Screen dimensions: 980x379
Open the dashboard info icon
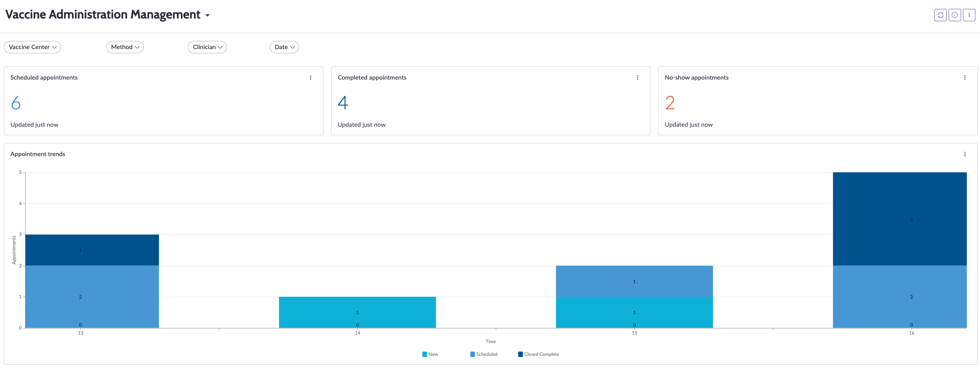[954, 15]
